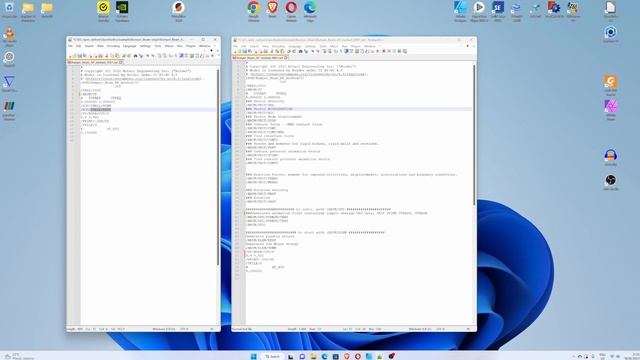Screen dimensions: 640x360
Task: Click Save All icon in left Notepad++ window
Action: pos(85,56)
